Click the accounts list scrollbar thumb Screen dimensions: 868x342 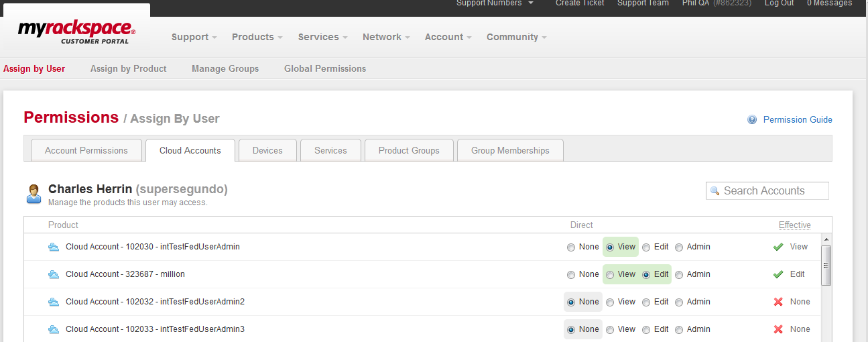826,266
